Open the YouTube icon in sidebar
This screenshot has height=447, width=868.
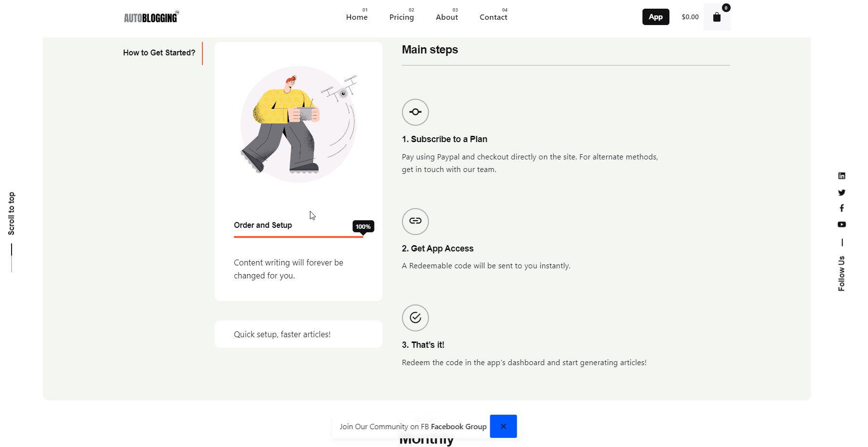[841, 224]
